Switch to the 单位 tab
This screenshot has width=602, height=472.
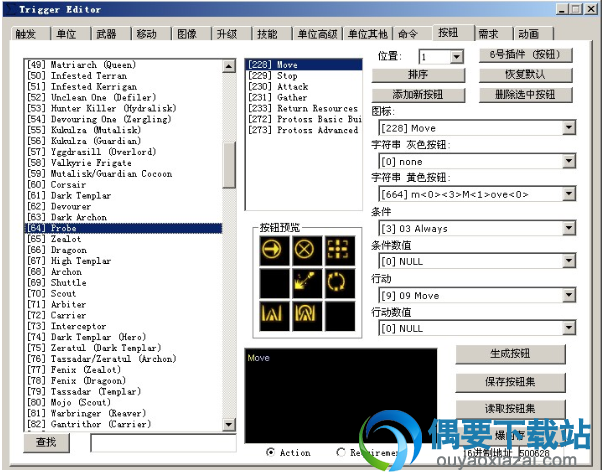pos(70,34)
